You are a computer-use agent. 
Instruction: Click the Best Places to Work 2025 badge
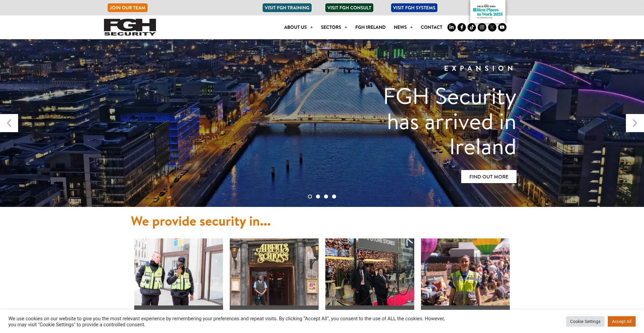coord(488,11)
